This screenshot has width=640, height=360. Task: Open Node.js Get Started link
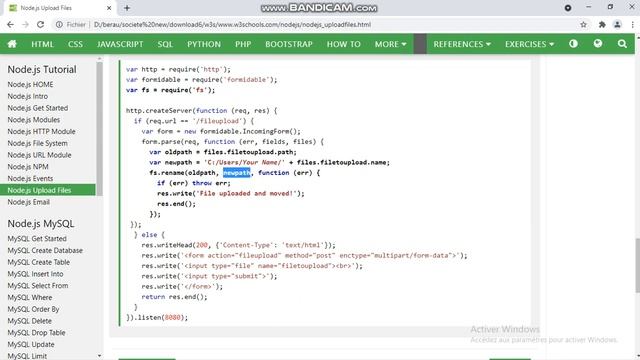point(38,108)
